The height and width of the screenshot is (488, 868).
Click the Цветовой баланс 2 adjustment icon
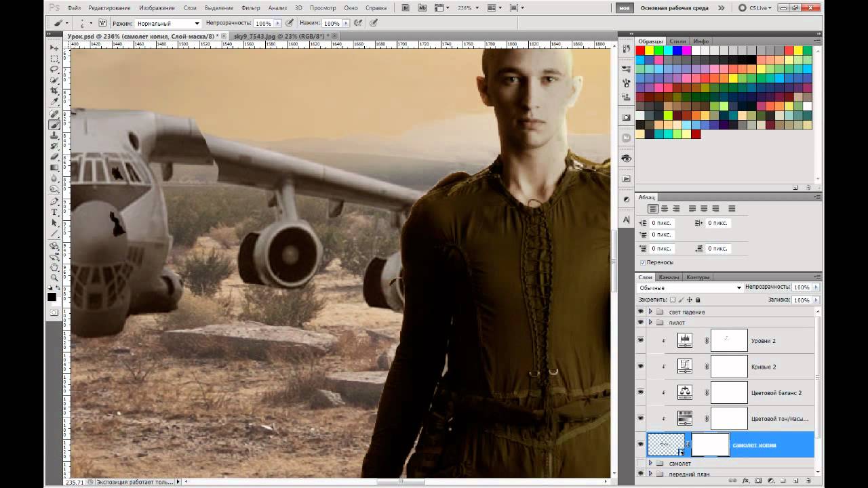685,392
